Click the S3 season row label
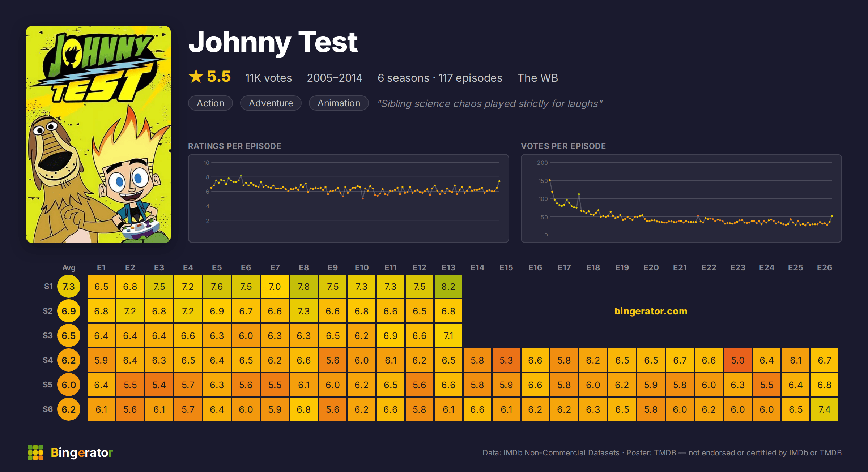Image resolution: width=868 pixels, height=472 pixels. point(48,335)
